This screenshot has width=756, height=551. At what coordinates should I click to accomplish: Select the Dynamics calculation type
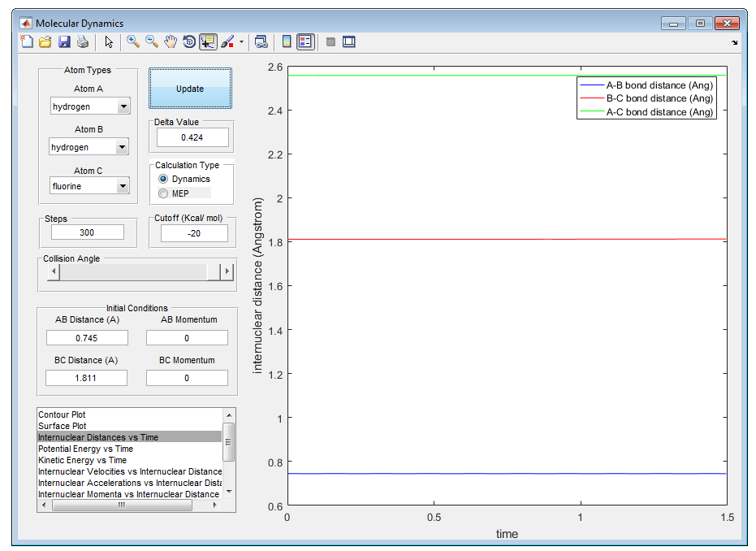tap(164, 179)
